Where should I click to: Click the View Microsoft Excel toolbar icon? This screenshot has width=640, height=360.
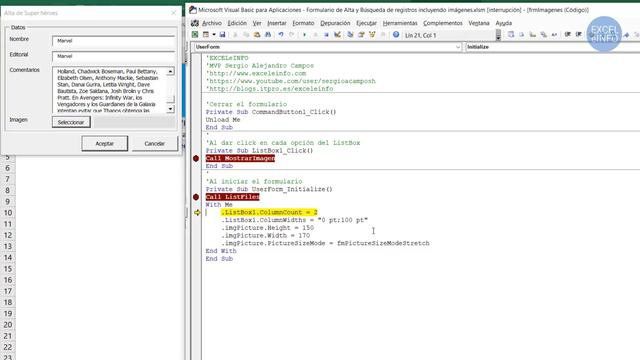pyautogui.click(x=195, y=35)
